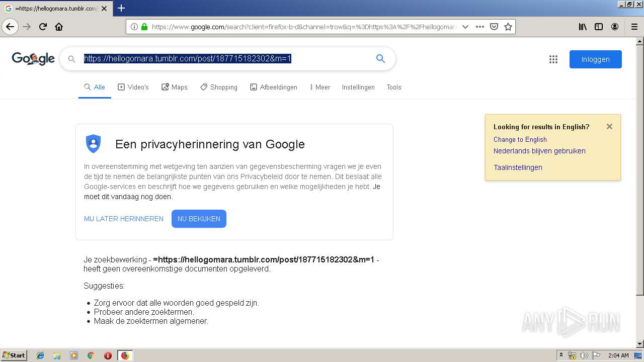Viewport: 644px width, 362px height.
Task: Click the privacy shield icon
Action: 94,144
